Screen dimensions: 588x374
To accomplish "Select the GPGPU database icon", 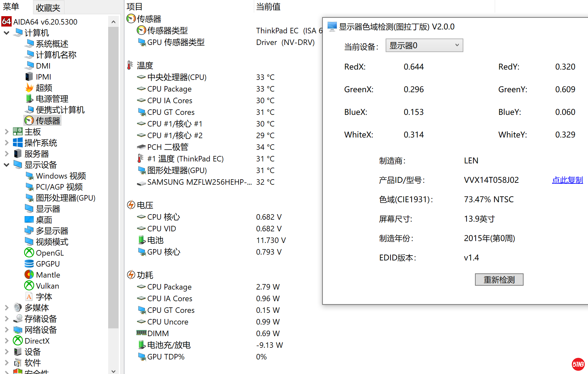I will (x=29, y=264).
